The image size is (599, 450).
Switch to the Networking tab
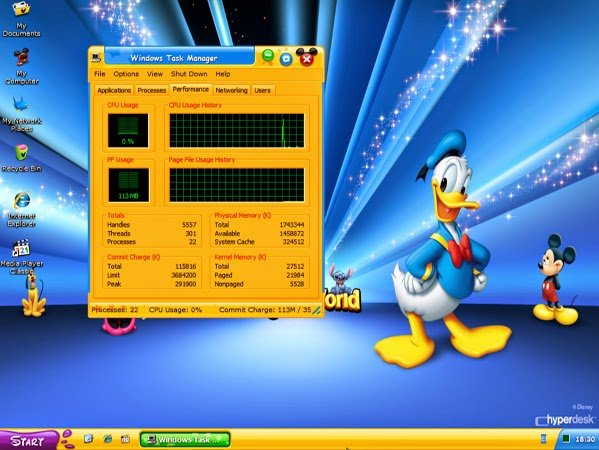point(231,90)
